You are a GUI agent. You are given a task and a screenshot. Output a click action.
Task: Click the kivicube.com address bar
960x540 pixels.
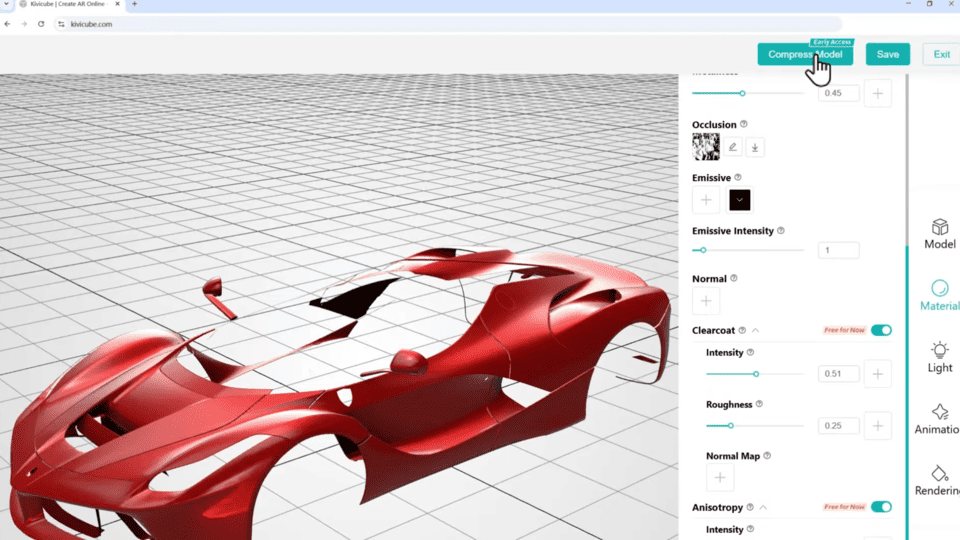click(448, 24)
